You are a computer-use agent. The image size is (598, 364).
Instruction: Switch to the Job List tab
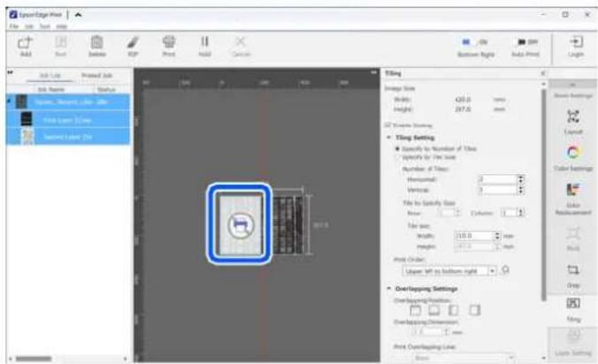[x=50, y=75]
